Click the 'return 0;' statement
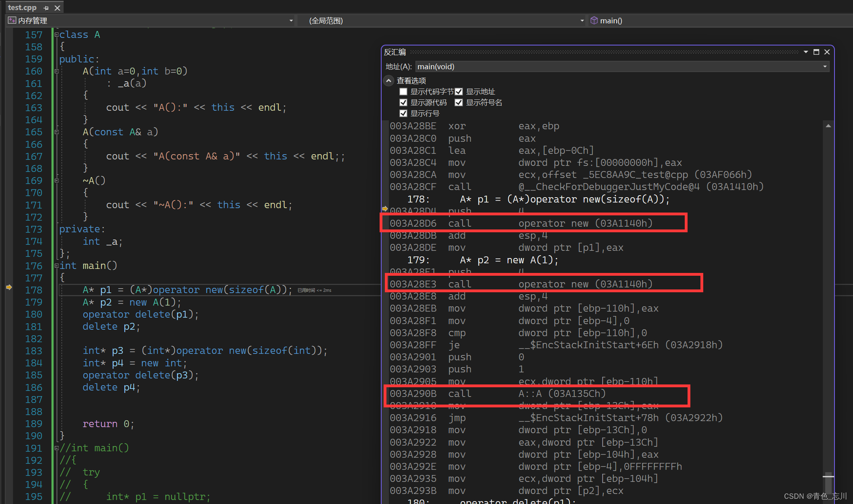 click(108, 424)
